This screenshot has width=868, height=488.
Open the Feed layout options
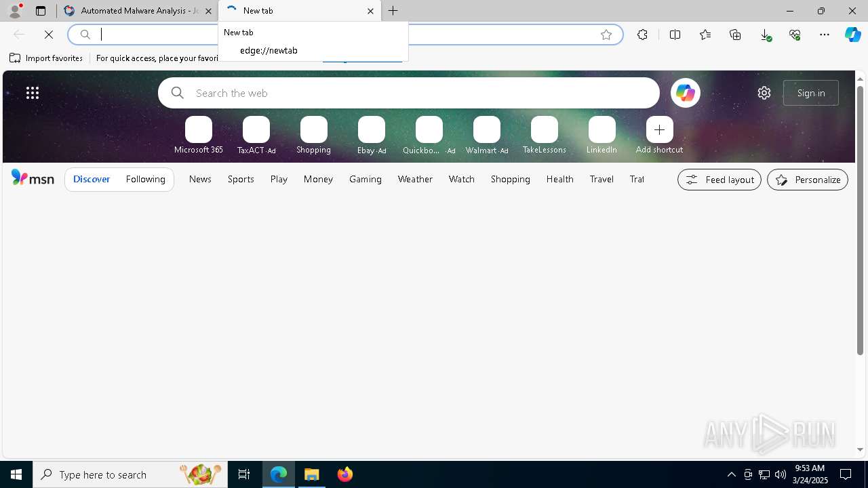pyautogui.click(x=719, y=180)
